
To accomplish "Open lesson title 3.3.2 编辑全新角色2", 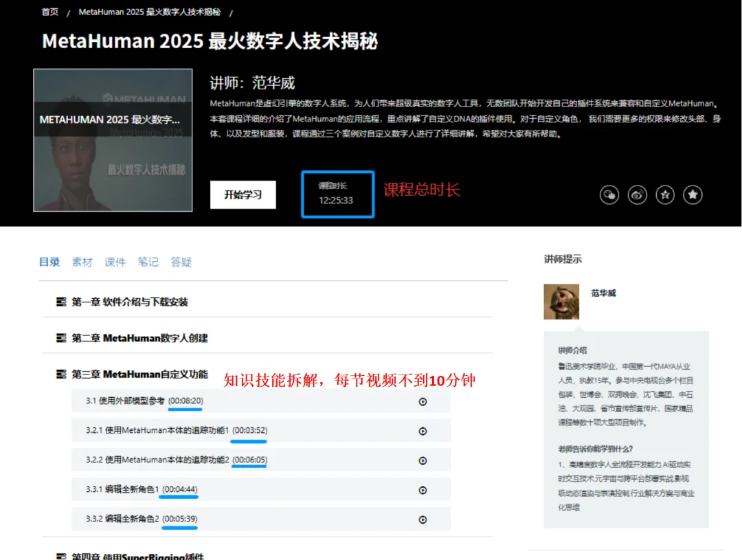I will click(122, 519).
